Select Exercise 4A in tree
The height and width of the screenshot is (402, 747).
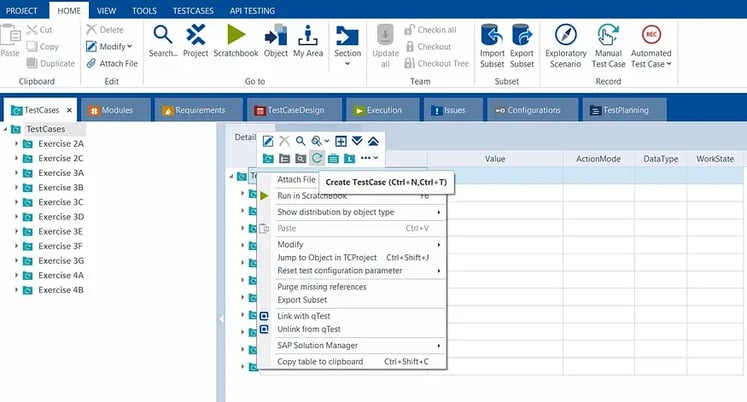coord(61,275)
